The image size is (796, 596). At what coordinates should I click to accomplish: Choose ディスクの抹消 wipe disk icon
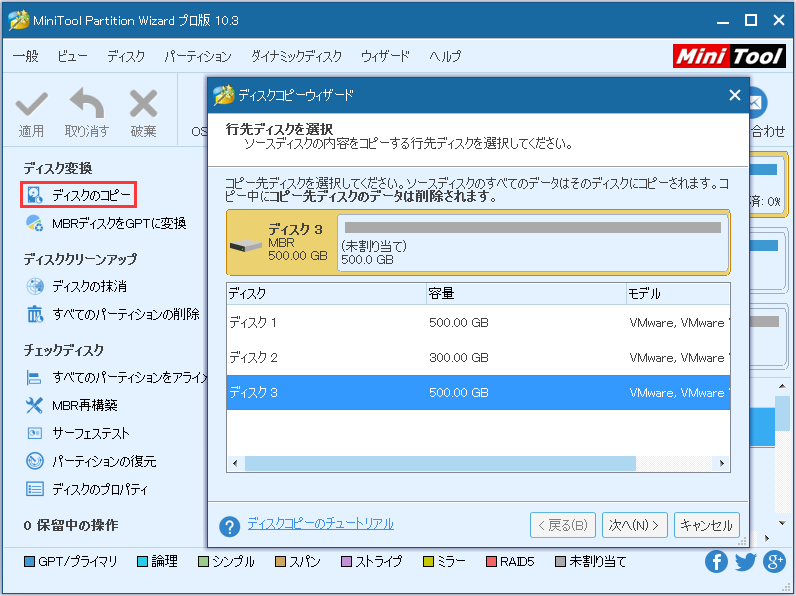pos(35,286)
